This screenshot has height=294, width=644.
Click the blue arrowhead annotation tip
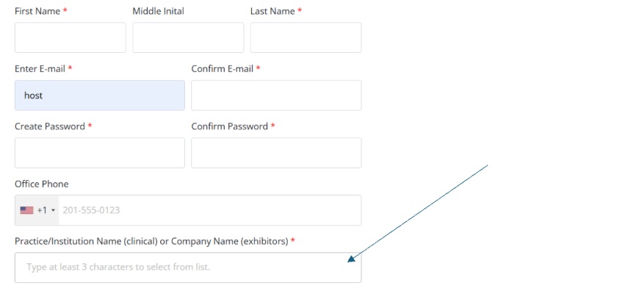351,259
